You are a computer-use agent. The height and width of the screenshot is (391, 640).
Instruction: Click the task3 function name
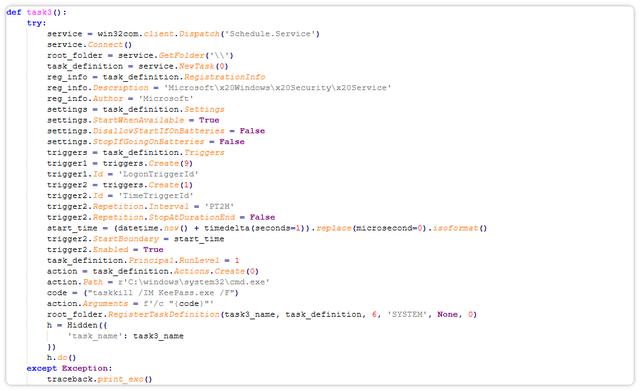pos(39,12)
